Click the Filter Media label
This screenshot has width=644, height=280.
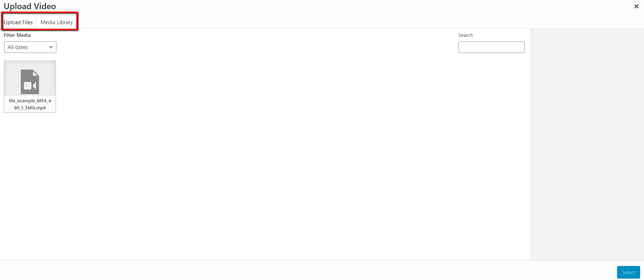[17, 35]
